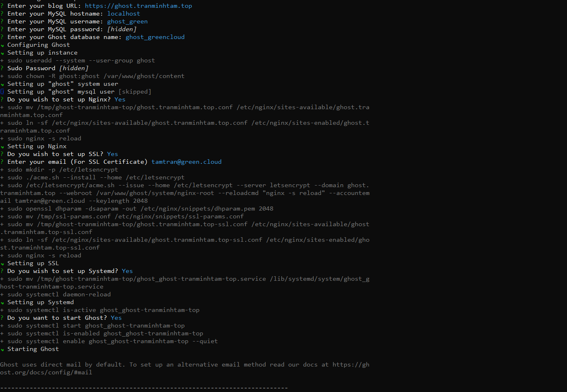Click the ost.org/docs/config/#mail docs link

(x=46, y=372)
